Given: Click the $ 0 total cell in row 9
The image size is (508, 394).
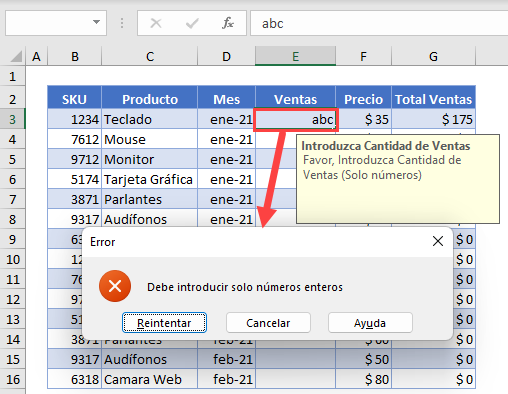Looking at the screenshot, I should 464,239.
